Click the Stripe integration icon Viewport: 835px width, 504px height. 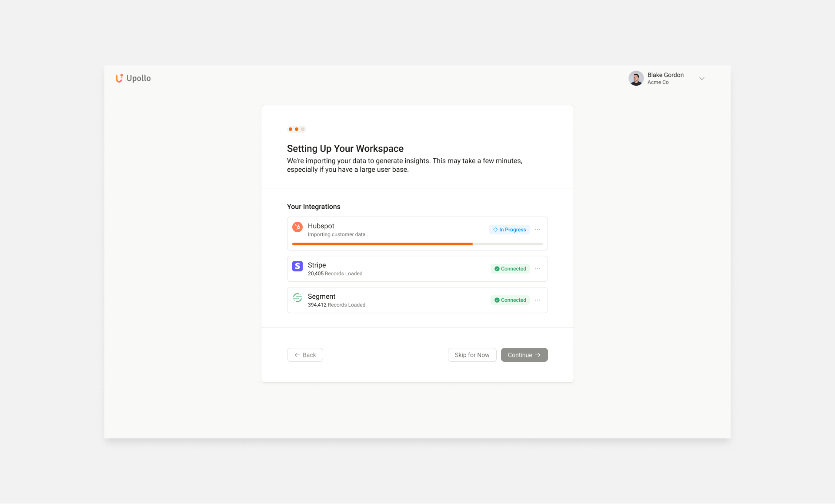(x=297, y=266)
